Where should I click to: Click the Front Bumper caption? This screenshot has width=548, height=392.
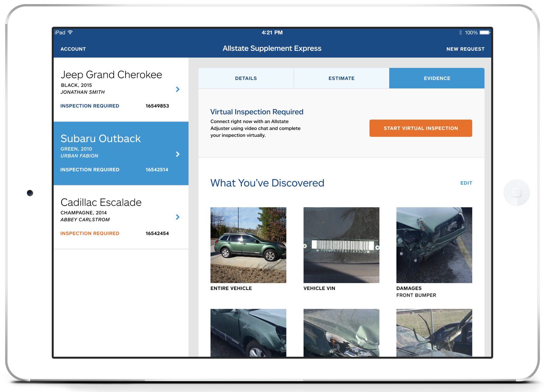pyautogui.click(x=416, y=295)
